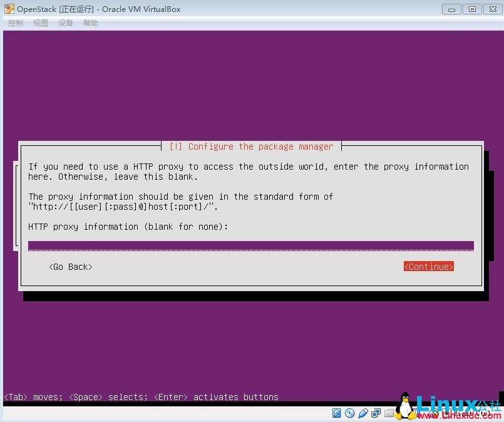Image resolution: width=504 pixels, height=422 pixels.
Task: Click the USB devices icon in status bar
Action: (x=363, y=413)
